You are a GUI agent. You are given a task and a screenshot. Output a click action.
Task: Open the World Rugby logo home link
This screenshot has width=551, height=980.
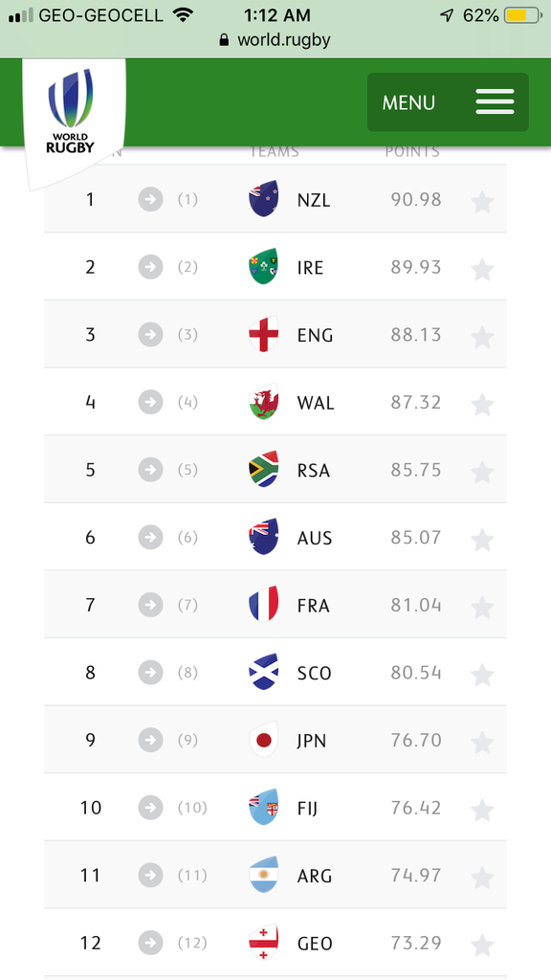(72, 113)
